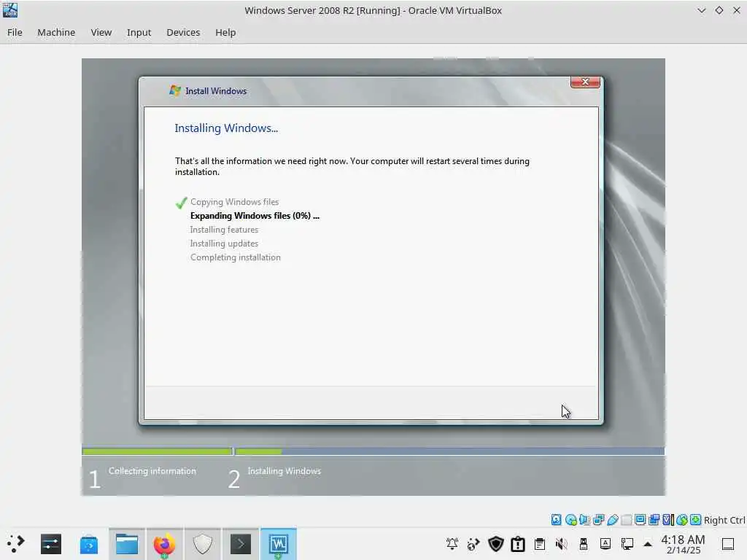
Task: Click the shared folders indicator icon
Action: 627,519
